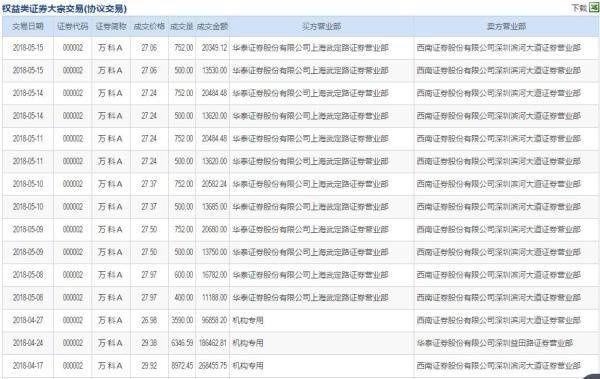Click the seller cell 华泰证券股份有限公司深圳益田路证券营业部

pos(495,343)
